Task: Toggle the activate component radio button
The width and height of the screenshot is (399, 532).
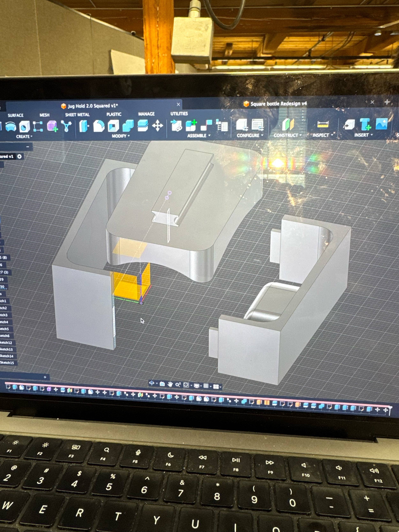Action: tap(19, 157)
